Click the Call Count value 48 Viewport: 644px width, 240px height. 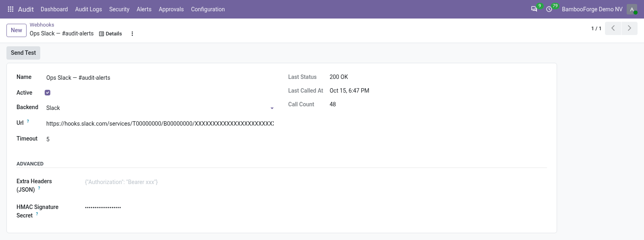click(333, 104)
